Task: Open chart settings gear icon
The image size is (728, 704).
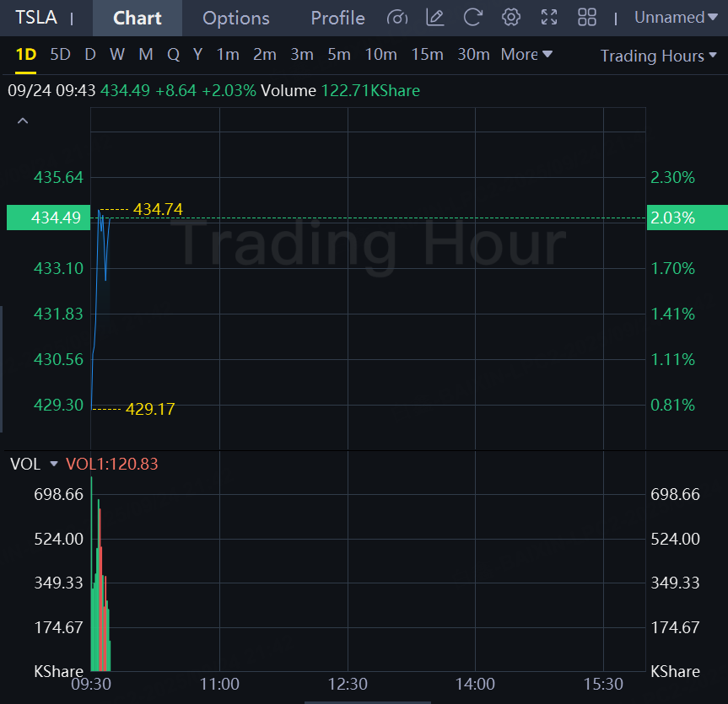Action: click(510, 18)
